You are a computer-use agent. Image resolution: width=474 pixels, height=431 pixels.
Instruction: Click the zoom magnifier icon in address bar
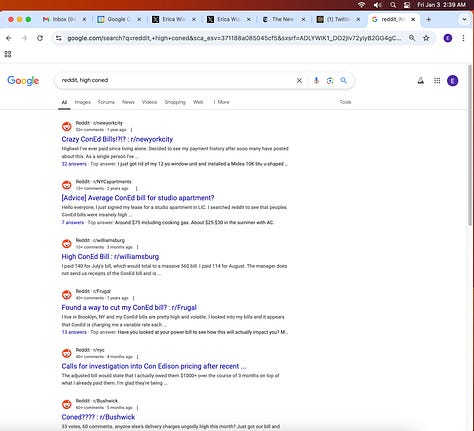coord(412,38)
